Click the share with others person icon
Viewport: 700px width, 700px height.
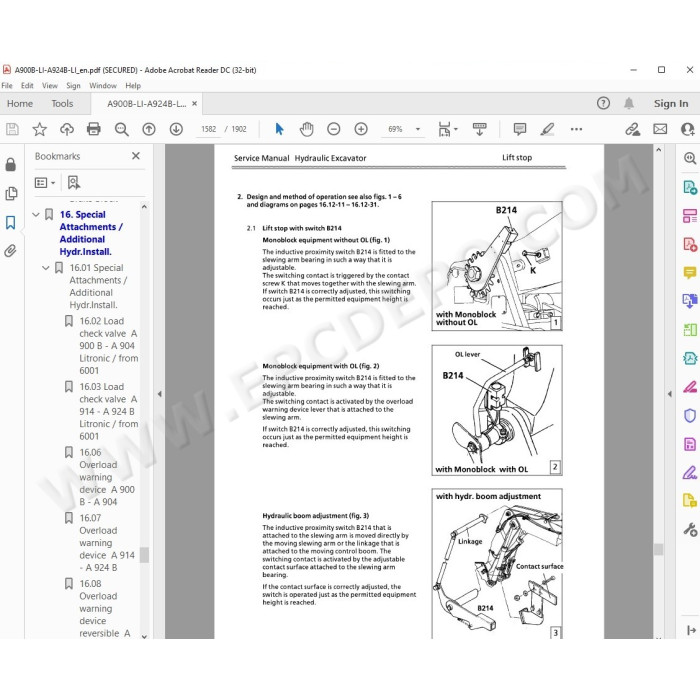(688, 129)
